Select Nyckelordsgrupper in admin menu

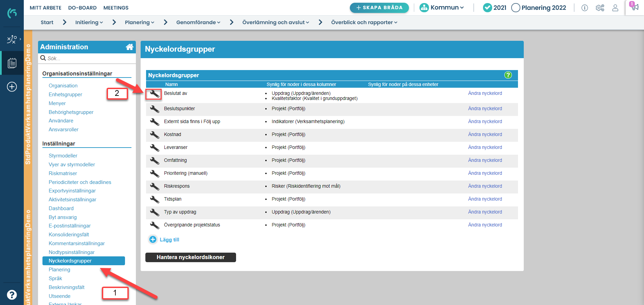pyautogui.click(x=84, y=261)
